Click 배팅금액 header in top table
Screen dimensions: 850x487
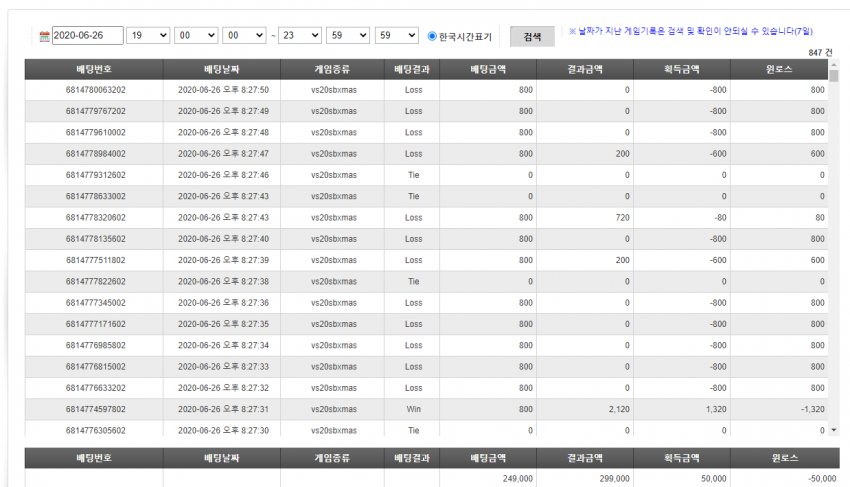488,69
